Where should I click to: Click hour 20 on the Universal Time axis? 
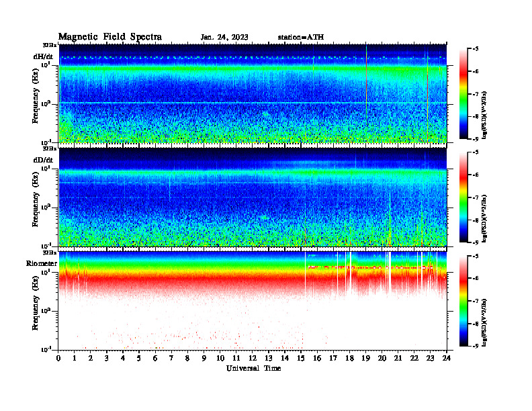click(382, 358)
